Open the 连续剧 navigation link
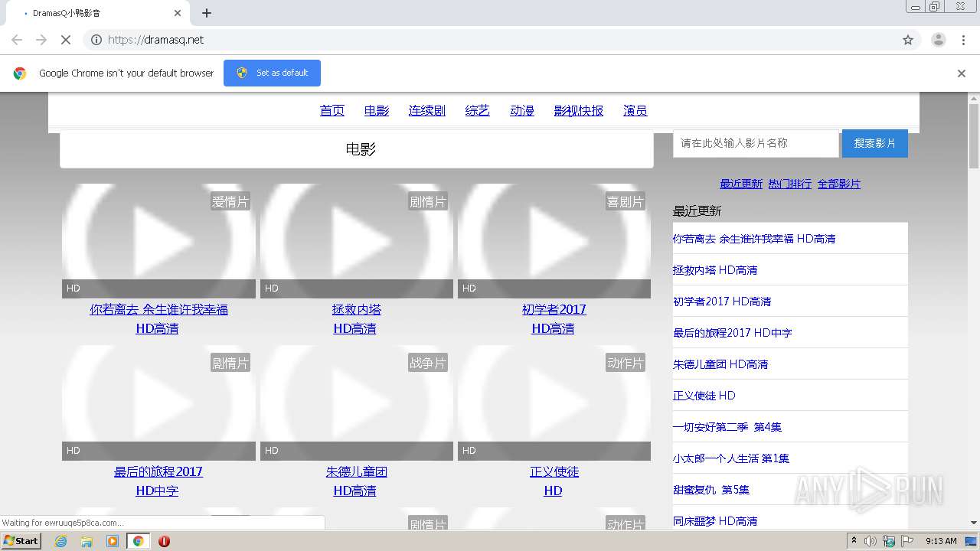 point(427,111)
